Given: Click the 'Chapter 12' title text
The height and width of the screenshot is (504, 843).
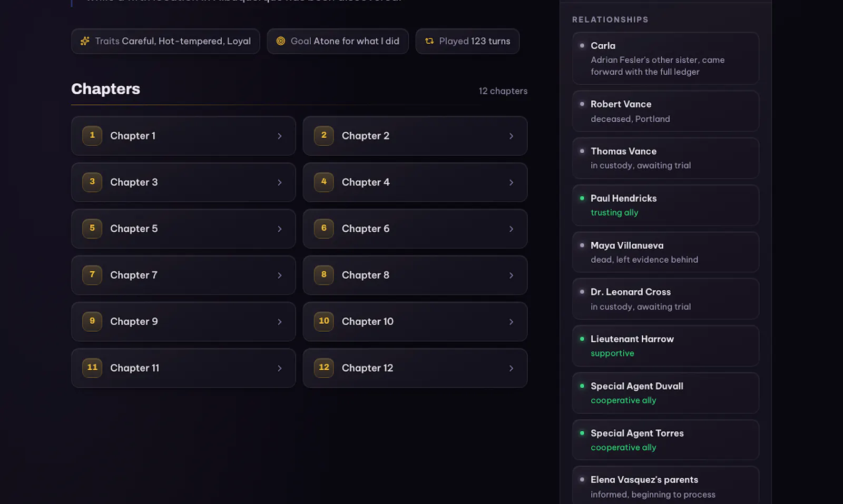Looking at the screenshot, I should pyautogui.click(x=367, y=368).
